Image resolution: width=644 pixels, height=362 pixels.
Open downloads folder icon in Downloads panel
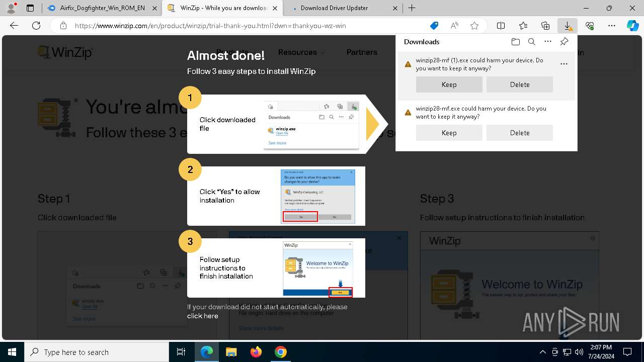(x=515, y=42)
